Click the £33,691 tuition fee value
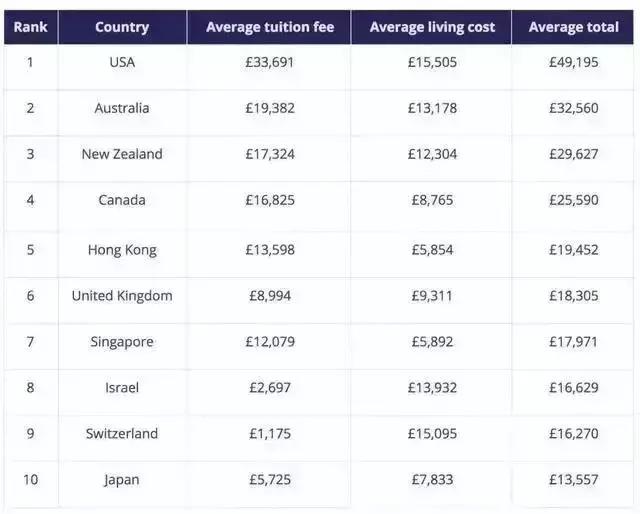The width and height of the screenshot is (640, 514). (270, 62)
